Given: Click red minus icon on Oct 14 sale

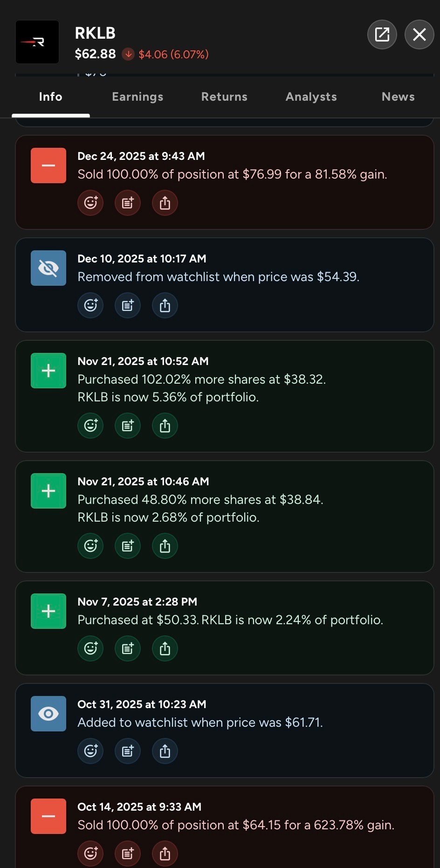Looking at the screenshot, I should tap(48, 816).
